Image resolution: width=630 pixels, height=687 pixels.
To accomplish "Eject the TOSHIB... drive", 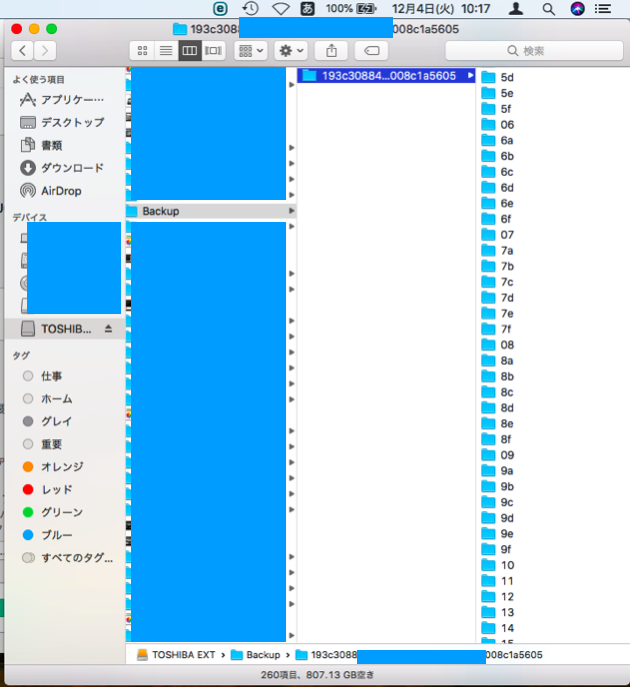I will (108, 329).
